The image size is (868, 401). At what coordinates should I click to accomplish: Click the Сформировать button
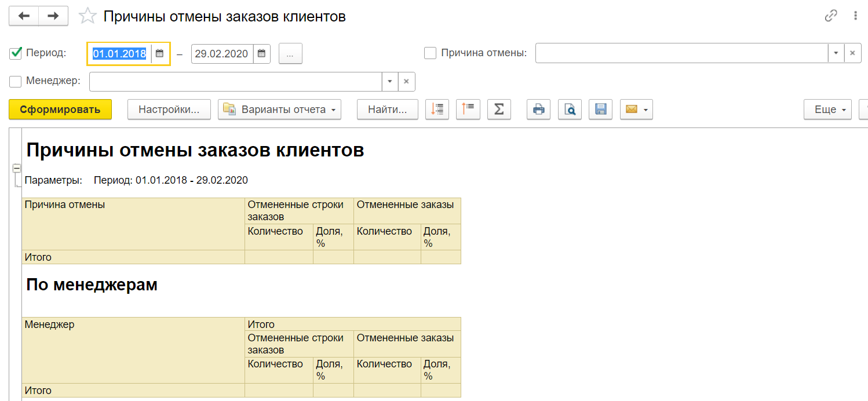pos(60,109)
